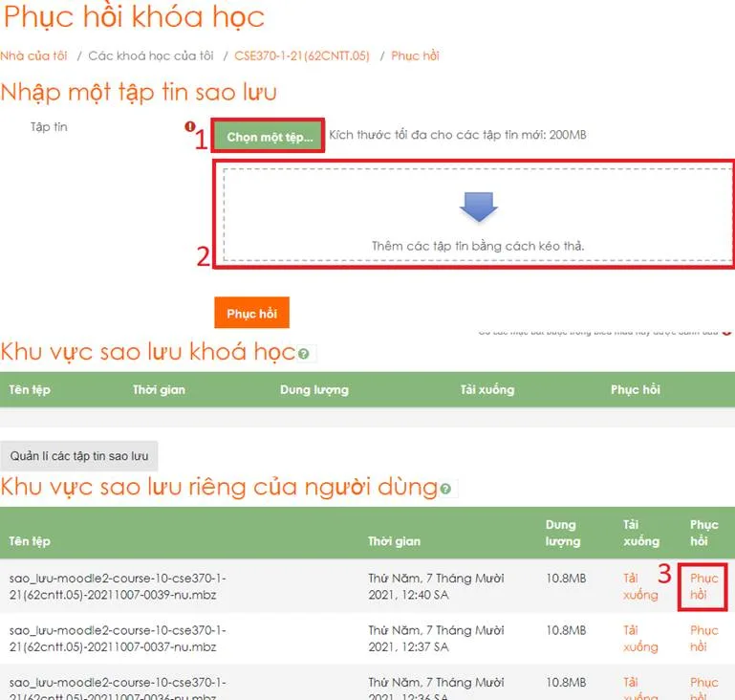The height and width of the screenshot is (700, 735).
Task: Go to Nhà của tôi breadcrumb
Action: pyautogui.click(x=33, y=55)
